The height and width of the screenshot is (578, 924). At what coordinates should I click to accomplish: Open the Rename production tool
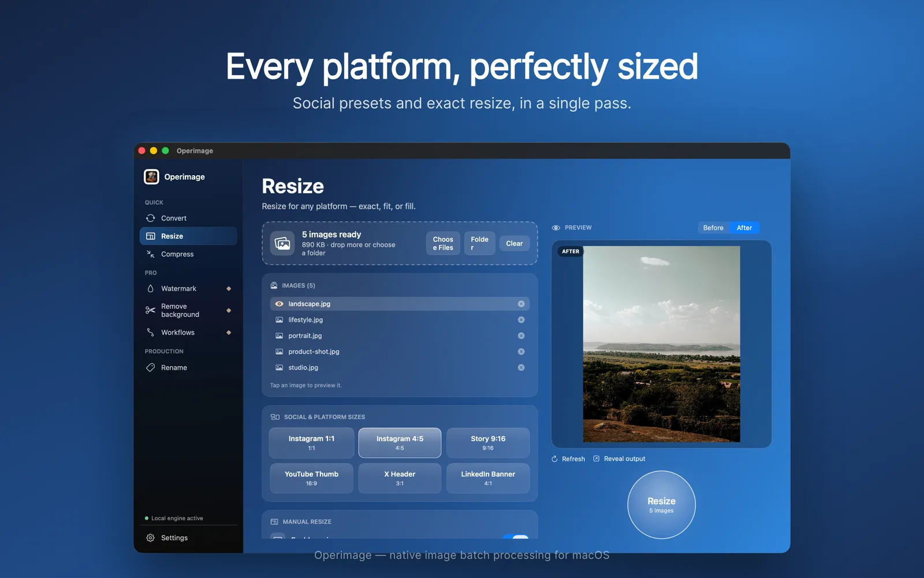188,368
